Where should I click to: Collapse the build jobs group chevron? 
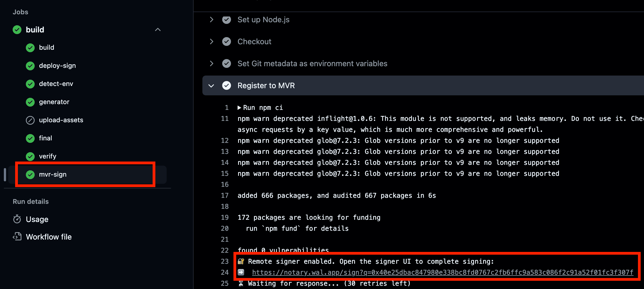[158, 30]
